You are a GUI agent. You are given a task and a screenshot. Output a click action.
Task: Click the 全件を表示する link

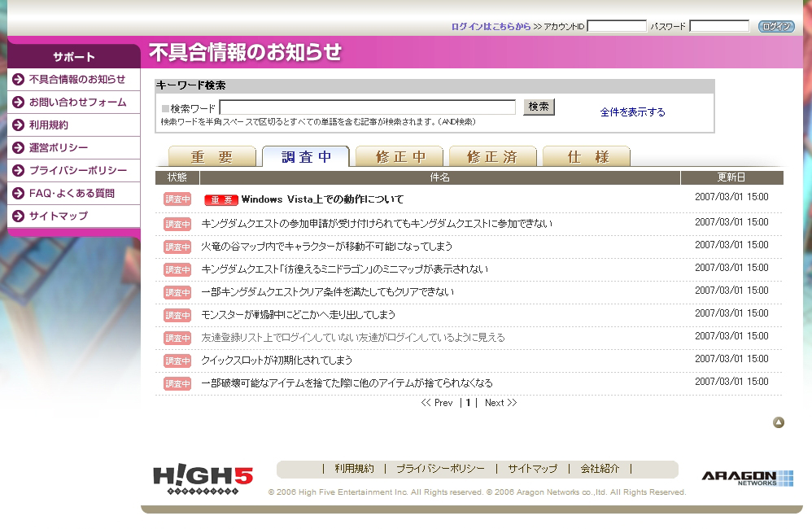(x=632, y=112)
